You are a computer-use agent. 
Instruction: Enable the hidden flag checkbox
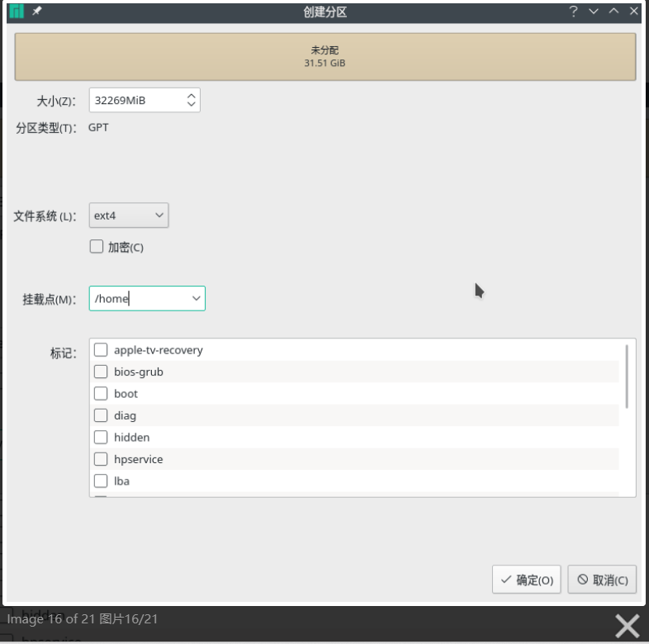[101, 438]
